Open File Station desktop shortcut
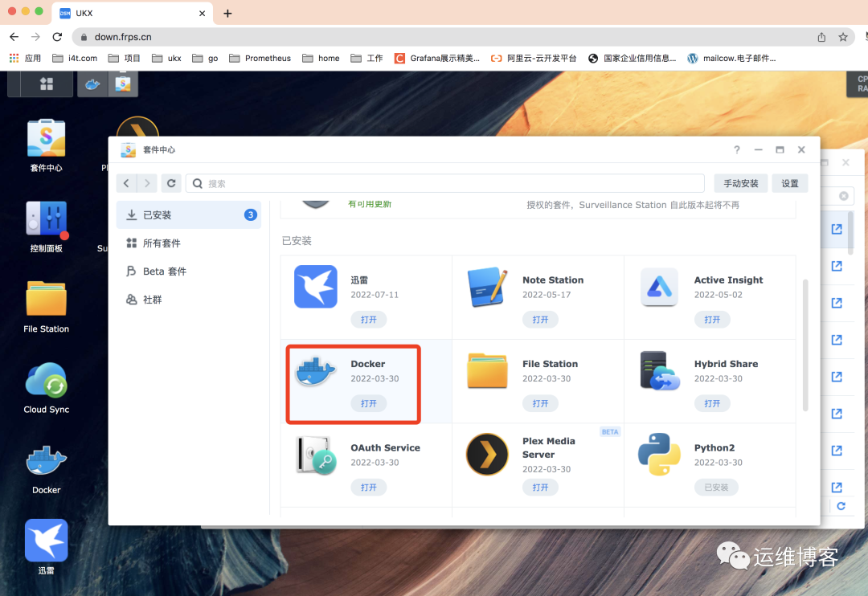The height and width of the screenshot is (596, 868). [x=47, y=307]
